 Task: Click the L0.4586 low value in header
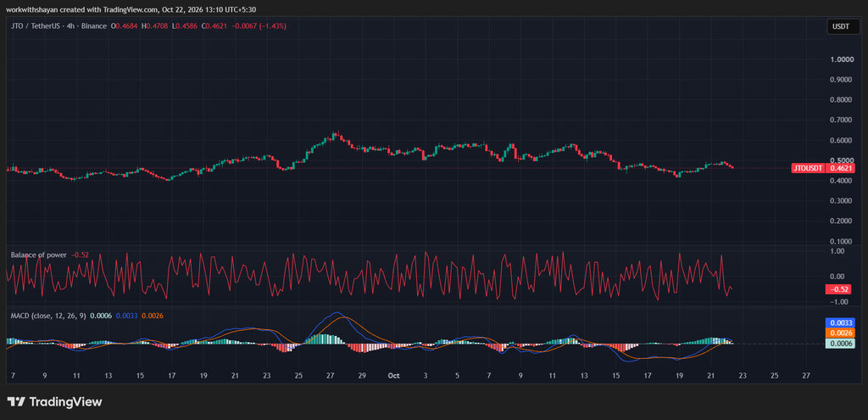pos(184,25)
